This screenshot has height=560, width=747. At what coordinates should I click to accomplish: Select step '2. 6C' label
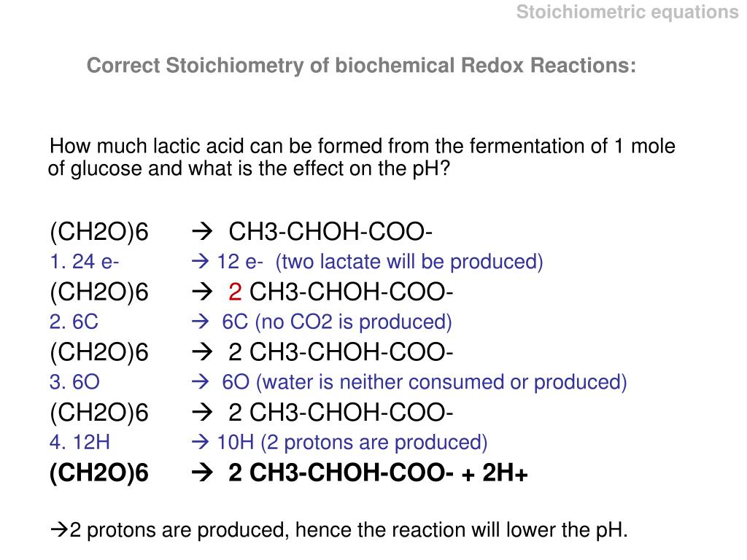[x=74, y=322]
